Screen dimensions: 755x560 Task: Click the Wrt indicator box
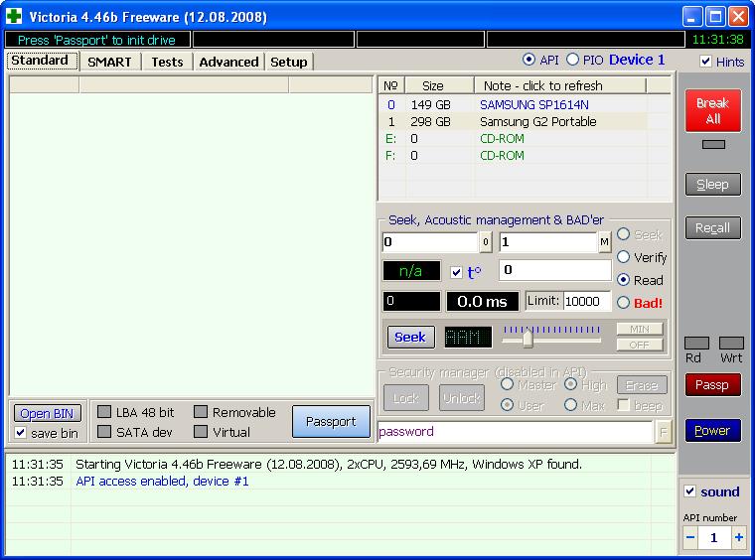(731, 343)
